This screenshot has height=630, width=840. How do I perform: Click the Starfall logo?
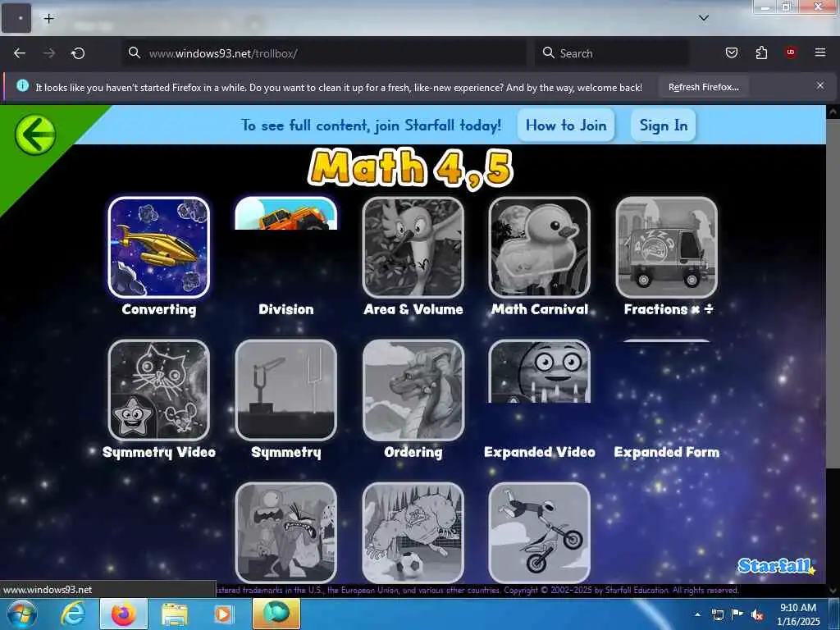click(776, 566)
